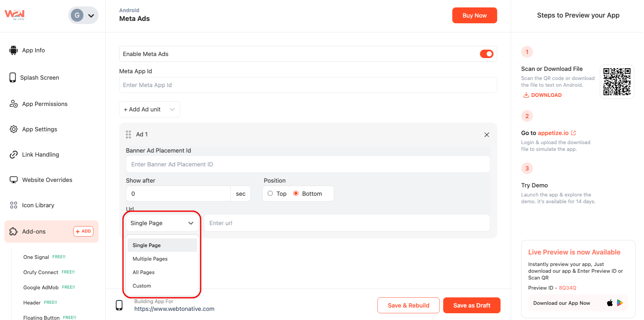Click the Save & Rebuild button
The width and height of the screenshot is (644, 320).
pos(408,305)
